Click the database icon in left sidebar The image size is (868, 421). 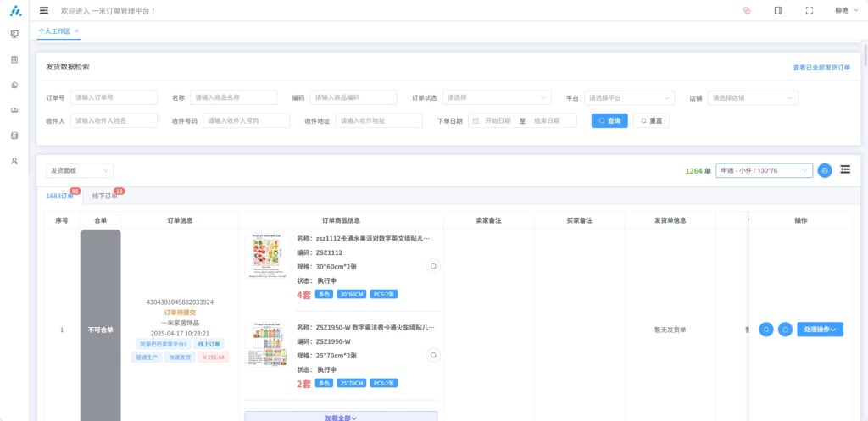click(x=14, y=136)
